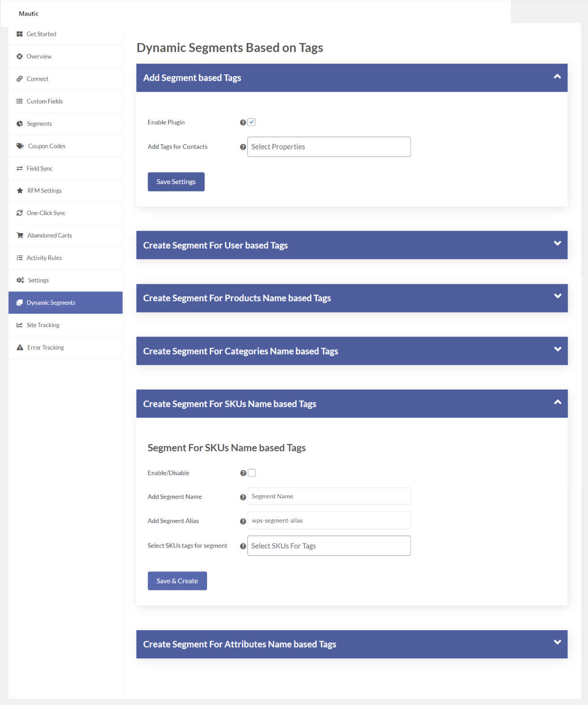Click the Dynamic Segments copy icon

click(x=19, y=303)
